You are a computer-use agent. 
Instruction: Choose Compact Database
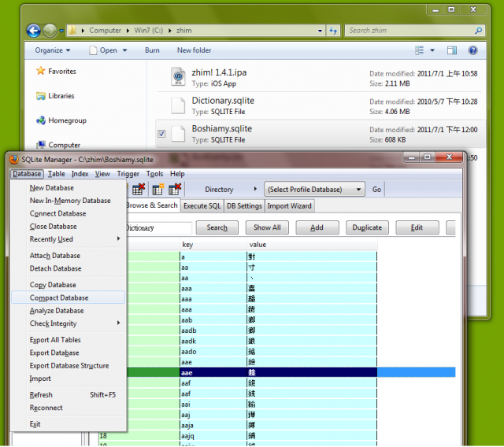[69, 297]
